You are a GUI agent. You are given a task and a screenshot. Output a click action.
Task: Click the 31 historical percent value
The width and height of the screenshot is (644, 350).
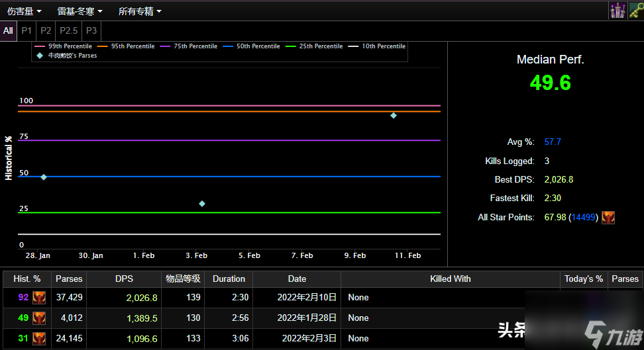point(23,339)
